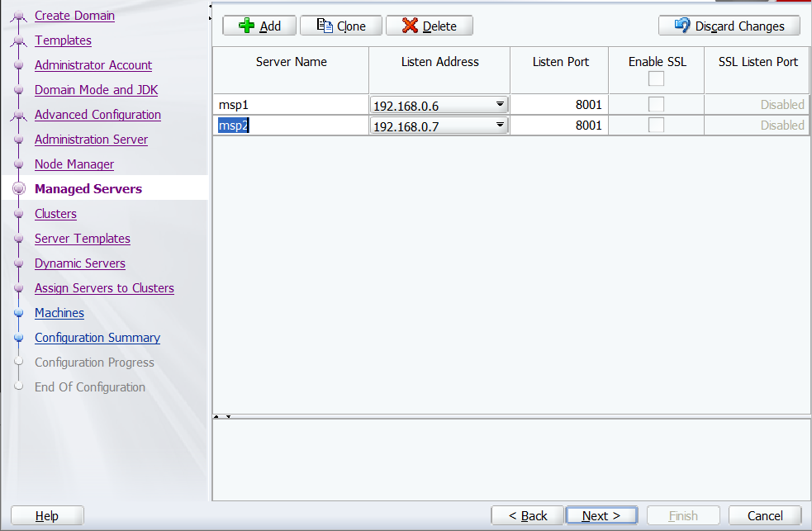Screen dimensions: 812x531
Task: Delete the selected managed server
Action: pos(429,26)
